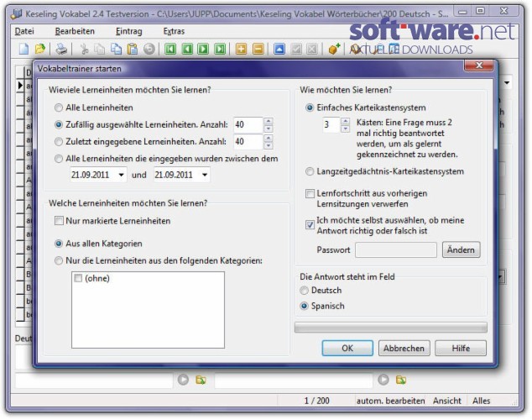The image size is (532, 420).
Task: Choose Deutsch as answer field
Action: [x=304, y=291]
